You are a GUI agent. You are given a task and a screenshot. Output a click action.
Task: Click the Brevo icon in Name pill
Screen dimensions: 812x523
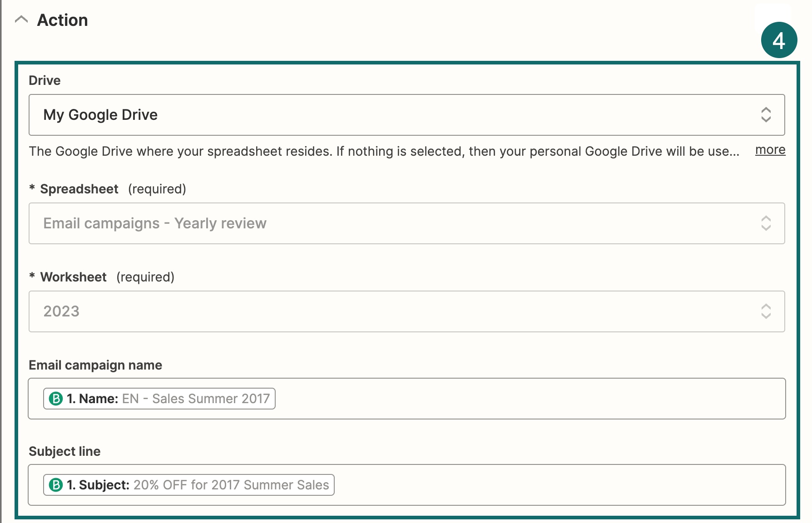point(56,399)
